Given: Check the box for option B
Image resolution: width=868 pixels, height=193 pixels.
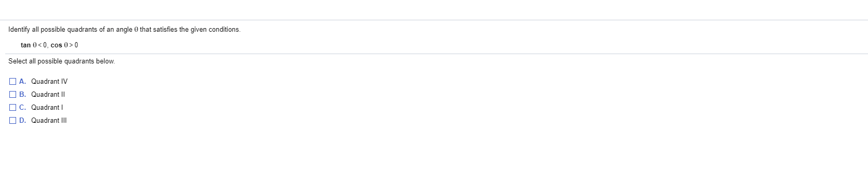Looking at the screenshot, I should (12, 94).
